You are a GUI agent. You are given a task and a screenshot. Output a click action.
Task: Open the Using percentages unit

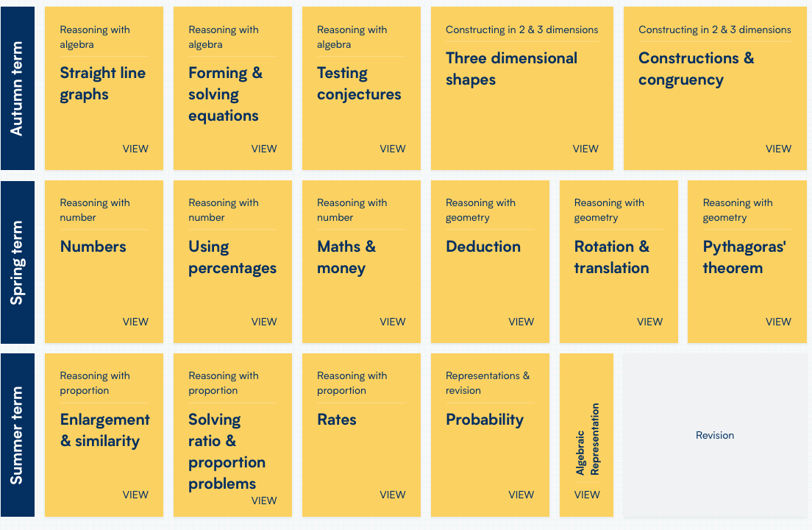pos(232,261)
